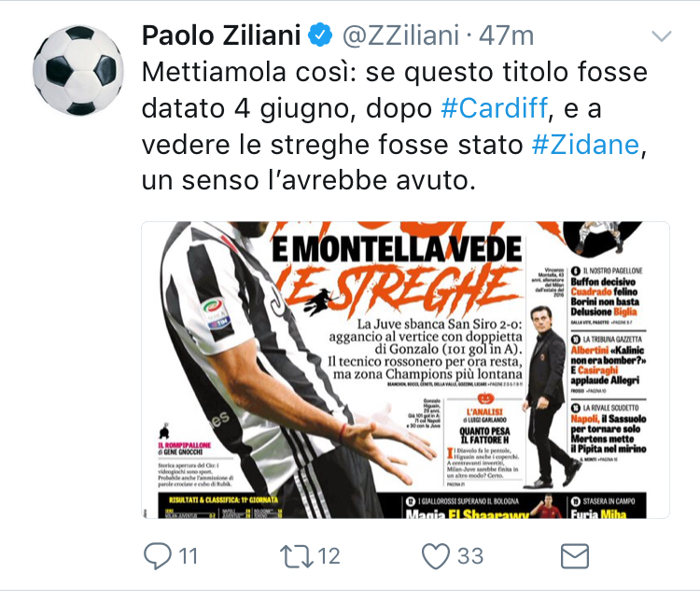Tap the 'E MONTELLA VEDE' headline in image

(397, 249)
